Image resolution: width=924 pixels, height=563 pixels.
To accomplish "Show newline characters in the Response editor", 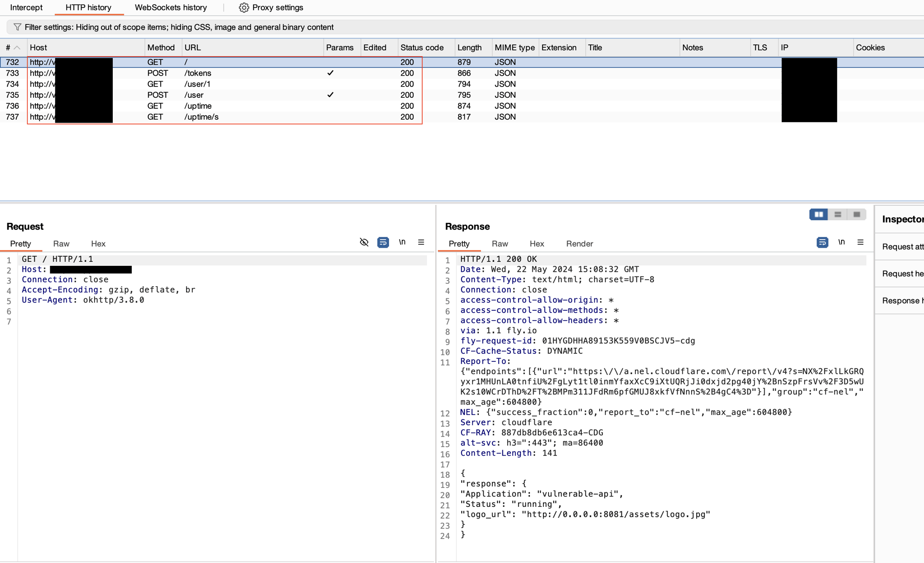I will coord(842,242).
